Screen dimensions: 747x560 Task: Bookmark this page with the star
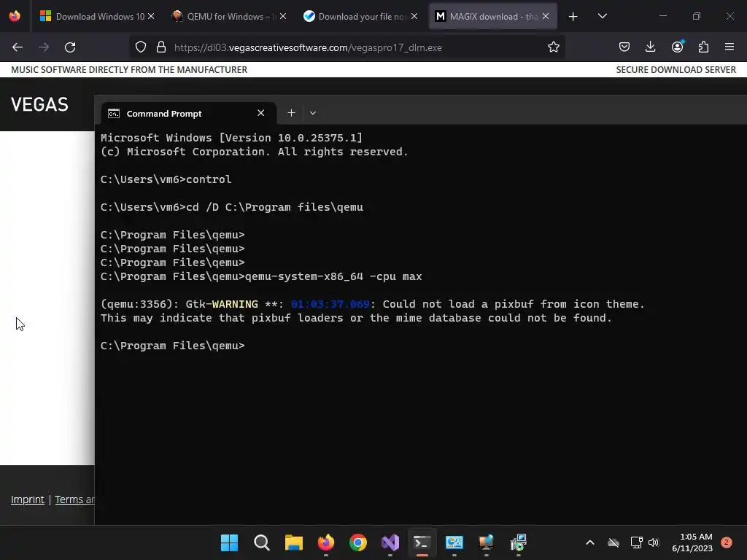[x=553, y=47]
